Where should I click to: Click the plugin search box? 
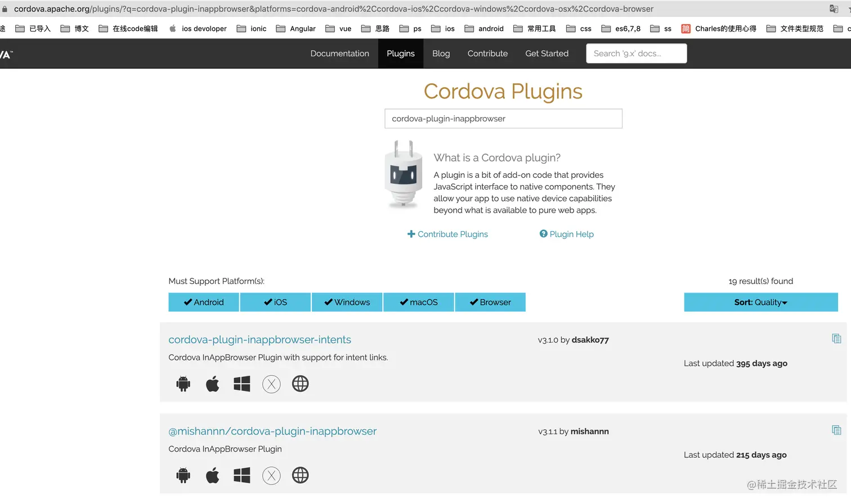[x=504, y=119]
